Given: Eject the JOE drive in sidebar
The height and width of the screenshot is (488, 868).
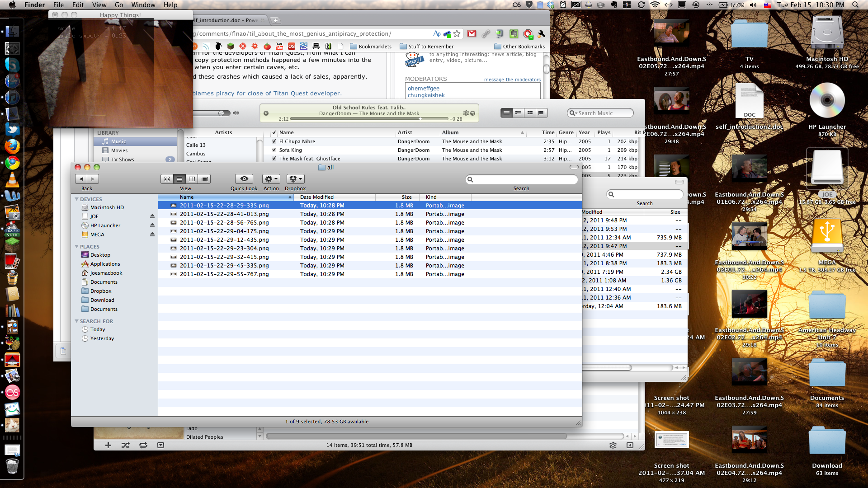Looking at the screenshot, I should point(152,216).
